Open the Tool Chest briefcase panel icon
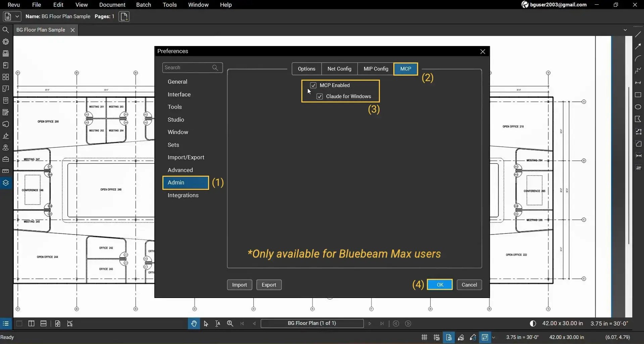 click(6, 159)
